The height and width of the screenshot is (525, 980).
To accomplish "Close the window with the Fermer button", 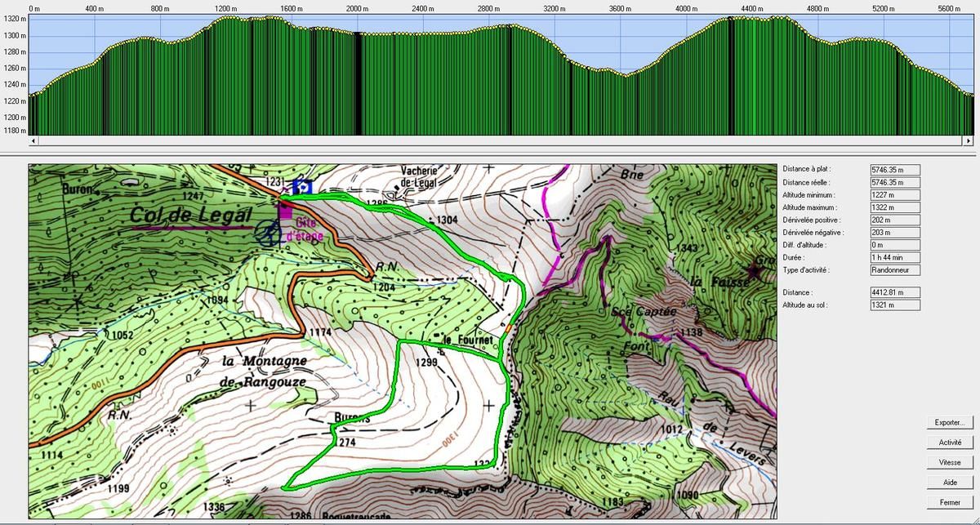I will [x=950, y=502].
